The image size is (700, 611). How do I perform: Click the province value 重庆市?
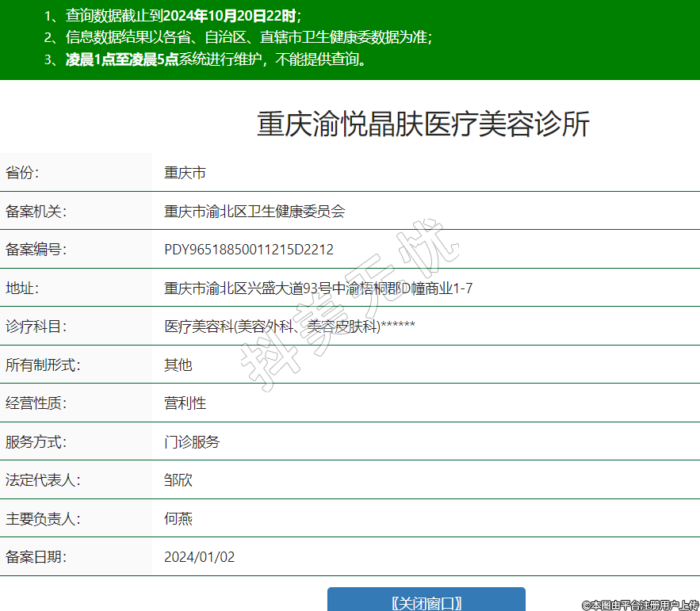[185, 173]
